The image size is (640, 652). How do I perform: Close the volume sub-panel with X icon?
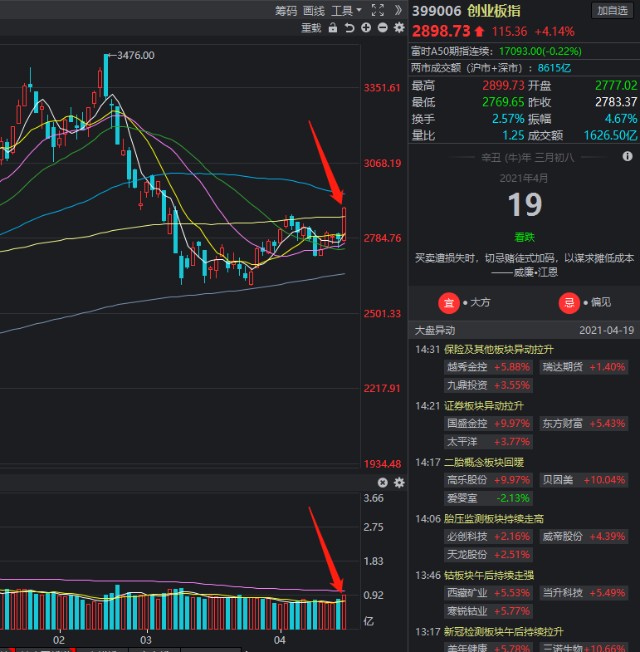coord(383,482)
